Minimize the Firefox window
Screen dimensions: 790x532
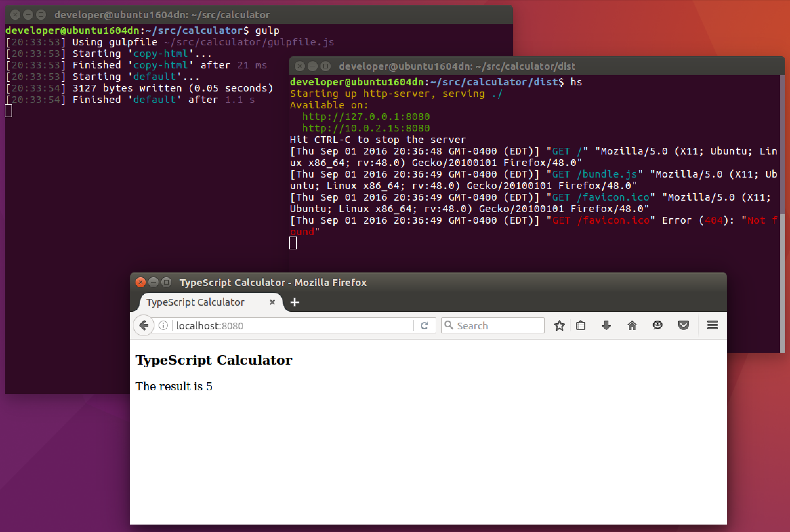pyautogui.click(x=153, y=282)
